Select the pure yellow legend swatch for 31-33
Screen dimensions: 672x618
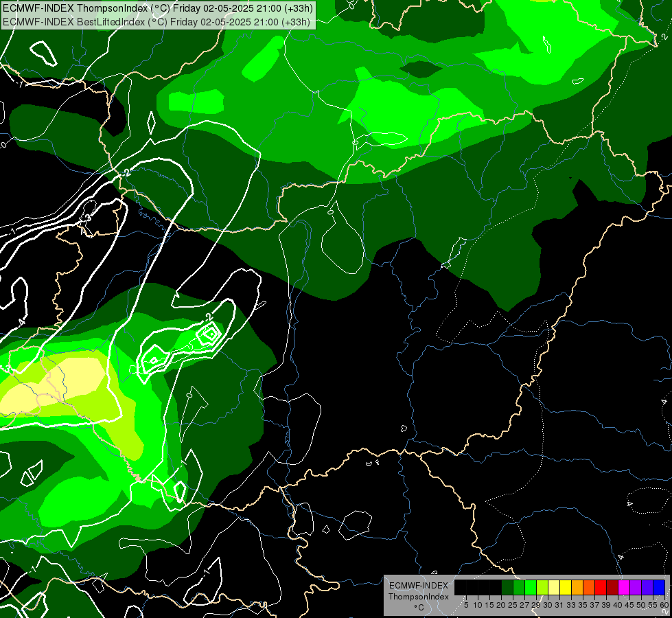[x=566, y=588]
